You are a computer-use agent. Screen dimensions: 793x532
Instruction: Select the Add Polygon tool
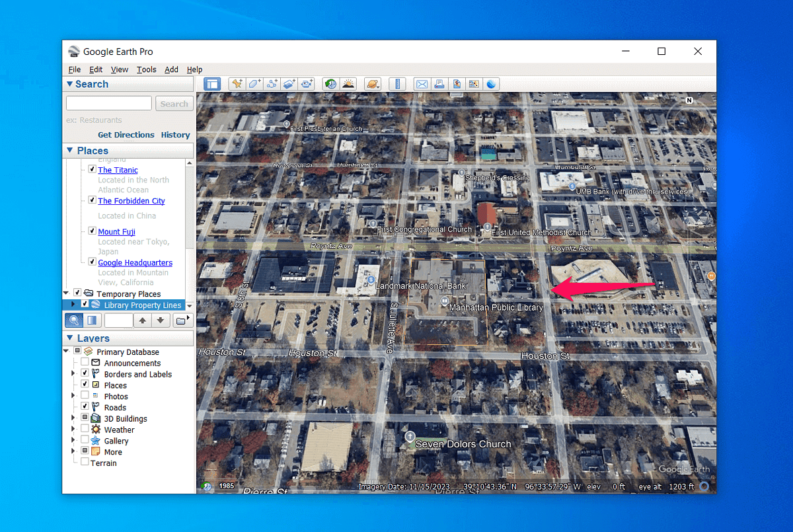coord(254,84)
